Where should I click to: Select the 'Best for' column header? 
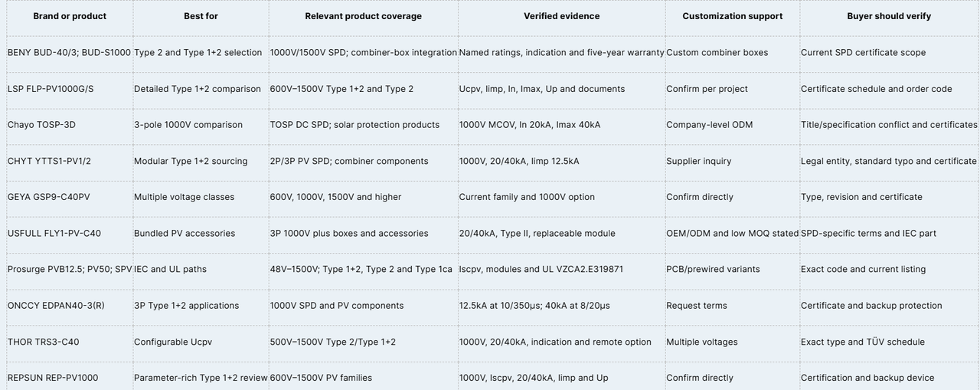pyautogui.click(x=201, y=16)
